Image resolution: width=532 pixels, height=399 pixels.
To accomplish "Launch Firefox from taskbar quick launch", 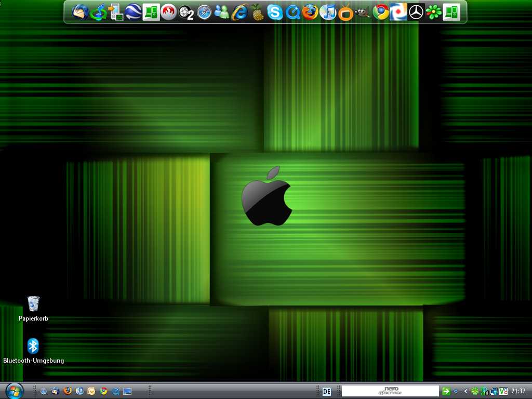I will coord(68,391).
